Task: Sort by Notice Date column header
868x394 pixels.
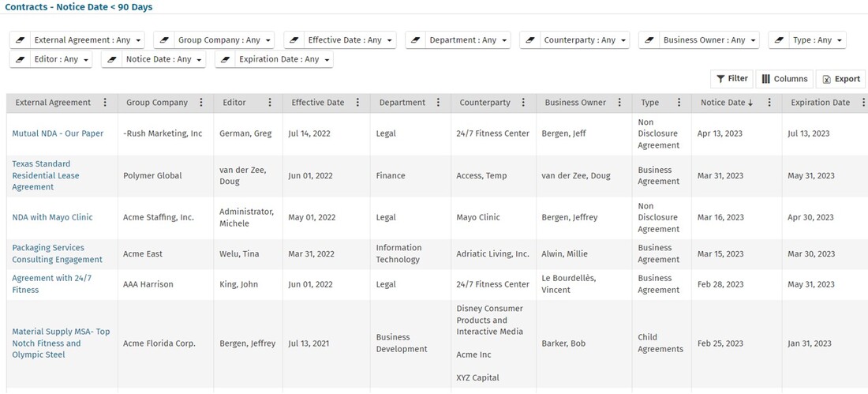Action: click(723, 103)
